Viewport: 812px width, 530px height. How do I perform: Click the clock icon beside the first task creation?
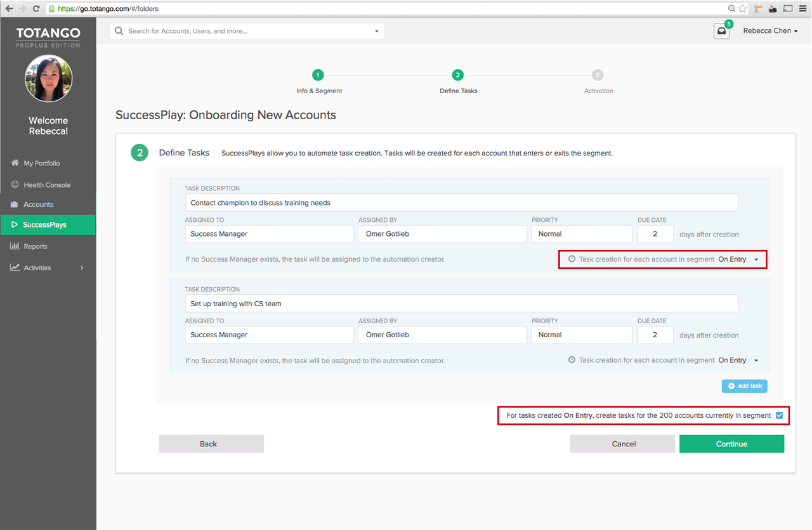(572, 259)
